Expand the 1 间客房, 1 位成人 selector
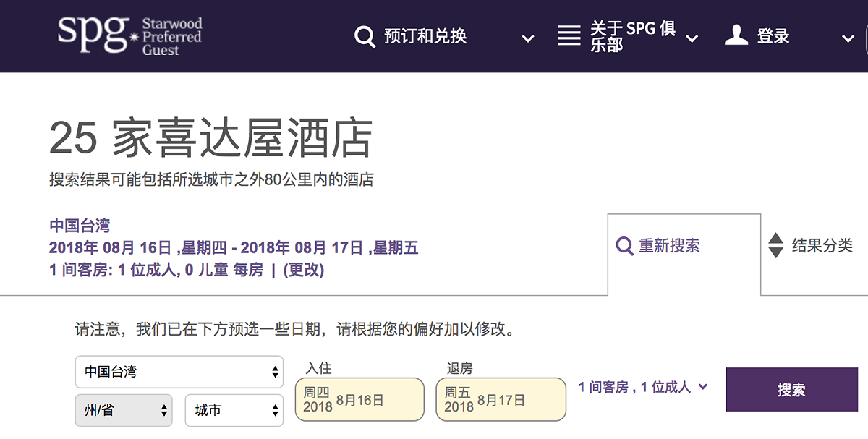Image resolution: width=868 pixels, height=439 pixels. (642, 387)
